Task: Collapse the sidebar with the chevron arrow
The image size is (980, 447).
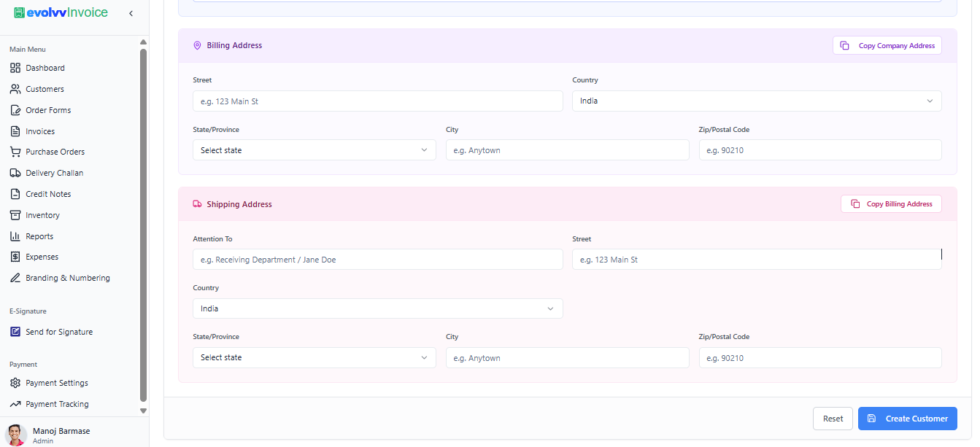Action: pyautogui.click(x=131, y=13)
